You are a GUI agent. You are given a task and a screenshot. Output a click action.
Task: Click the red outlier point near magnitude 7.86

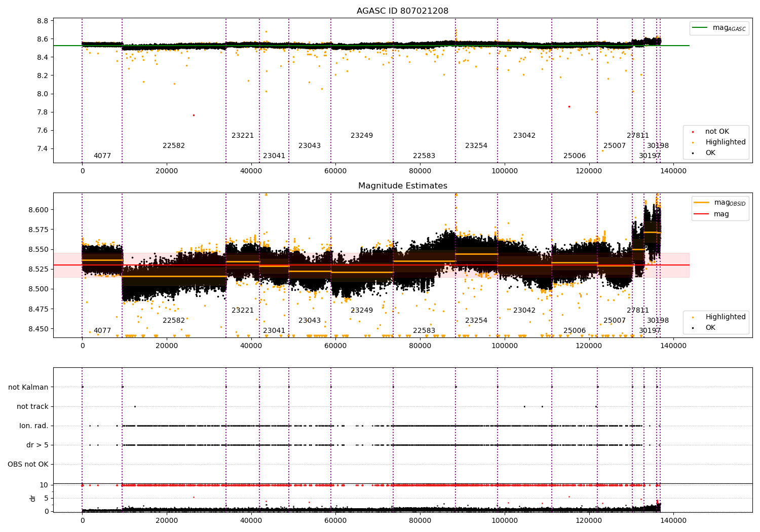569,106
